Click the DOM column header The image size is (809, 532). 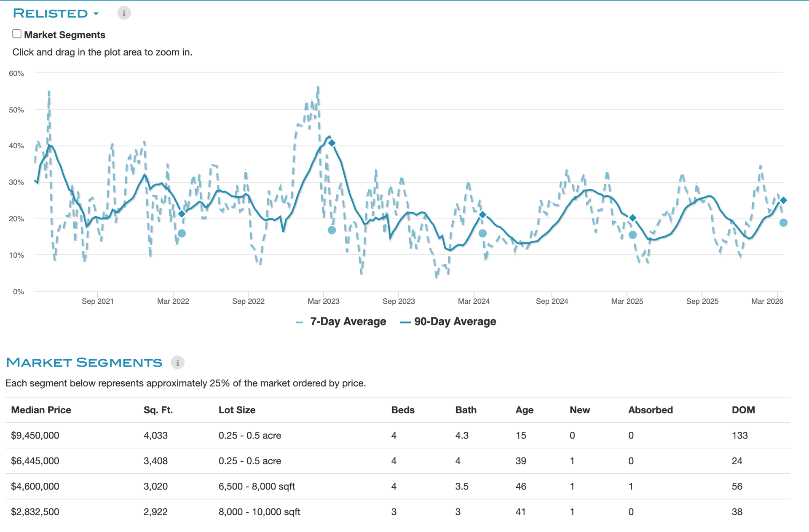coord(743,410)
